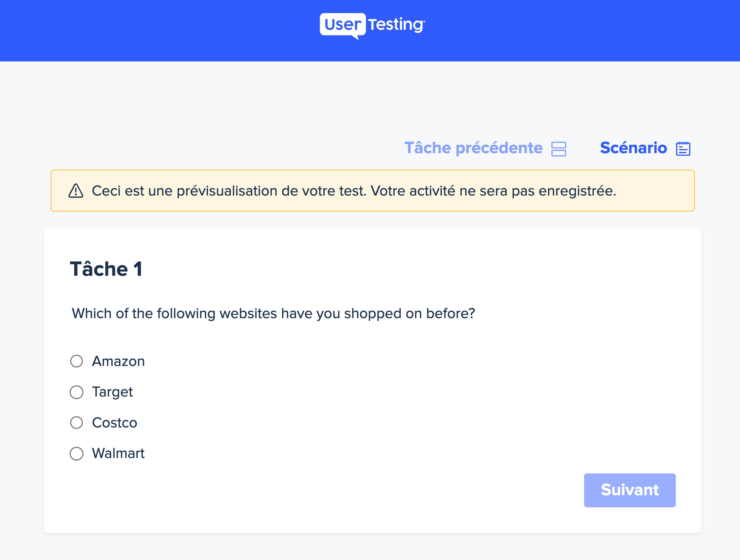Select the Walmart radio button
The image size is (740, 560).
click(77, 454)
